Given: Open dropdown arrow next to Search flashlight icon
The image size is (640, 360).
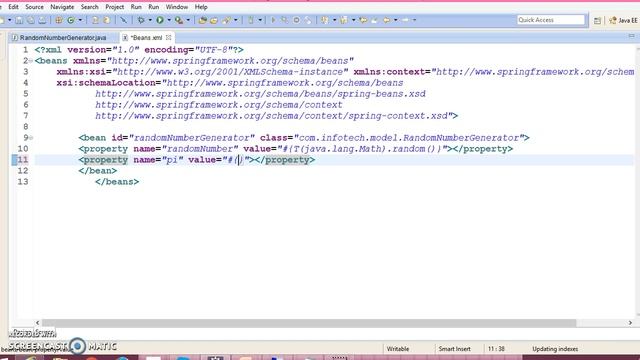Looking at the screenshot, I should coord(235,20).
